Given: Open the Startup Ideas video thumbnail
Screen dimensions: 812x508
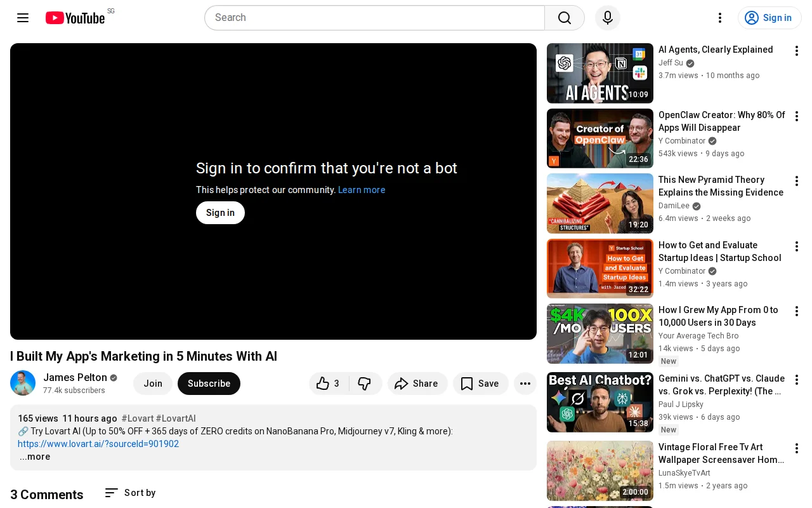Looking at the screenshot, I should pyautogui.click(x=600, y=269).
